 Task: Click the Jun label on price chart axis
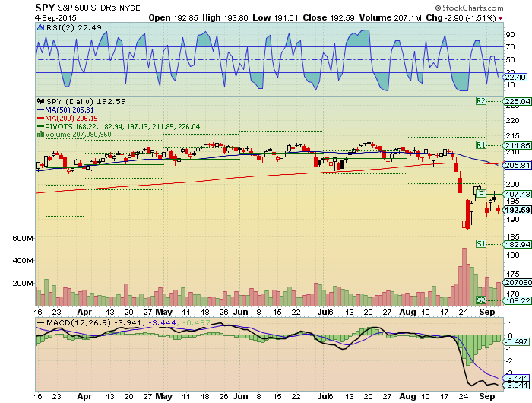point(241,312)
